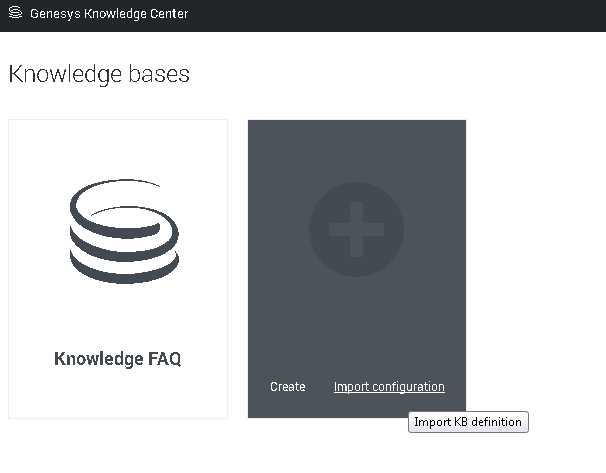Click the Import configuration link
Screen dimensions: 606x473
[x=389, y=387]
